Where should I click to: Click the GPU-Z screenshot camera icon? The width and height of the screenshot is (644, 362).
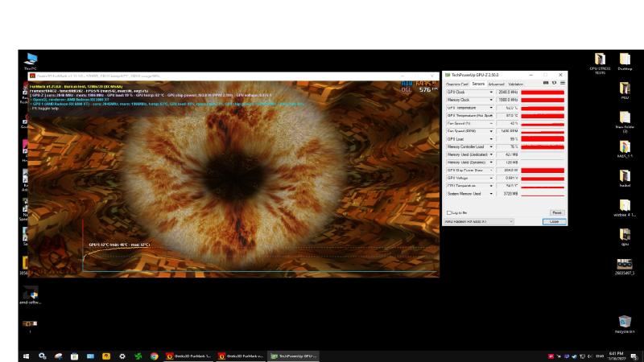coord(547,83)
